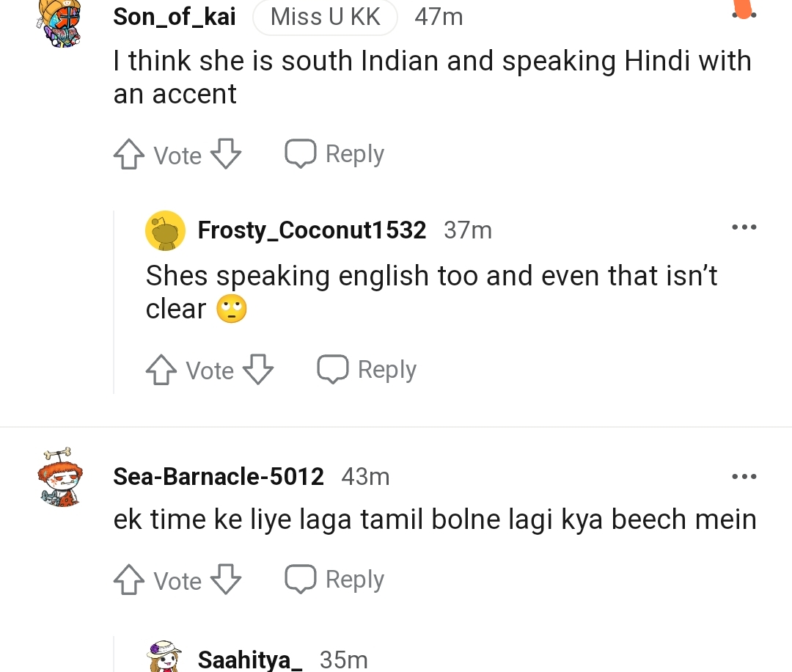Reply to Frosty_Coconut1532's comment
792x672 pixels.
(x=367, y=370)
